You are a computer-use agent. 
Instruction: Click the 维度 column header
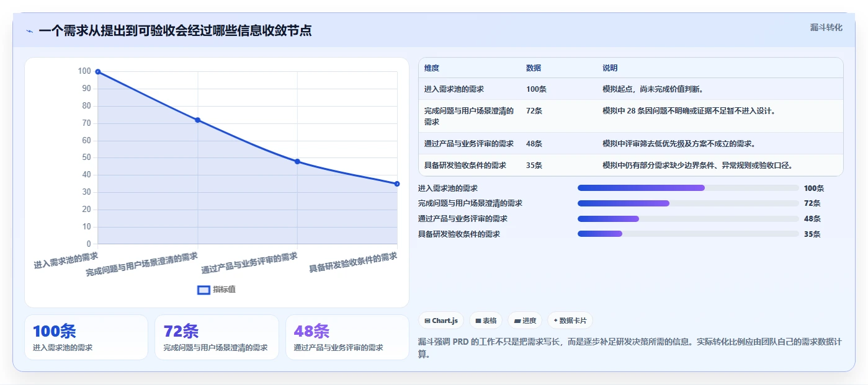(x=432, y=68)
